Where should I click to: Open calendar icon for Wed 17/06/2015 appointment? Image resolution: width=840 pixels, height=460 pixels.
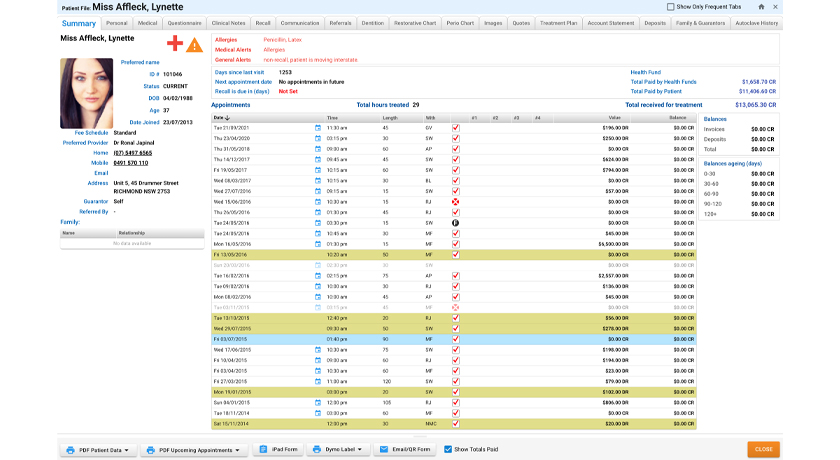[x=318, y=350]
